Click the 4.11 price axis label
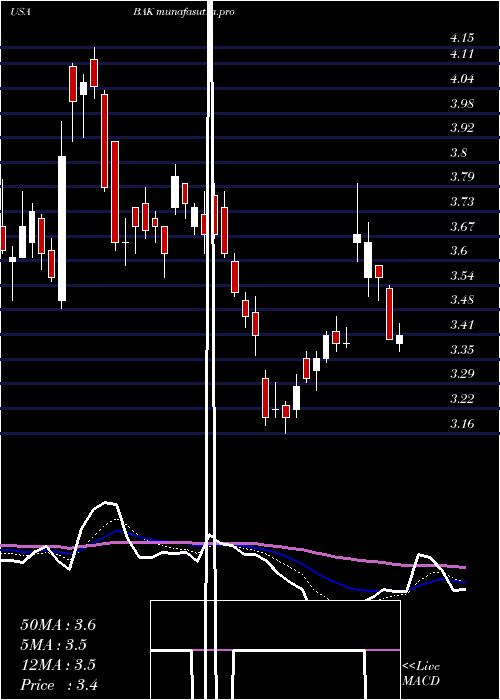This screenshot has height=700, width=500. 462,54
